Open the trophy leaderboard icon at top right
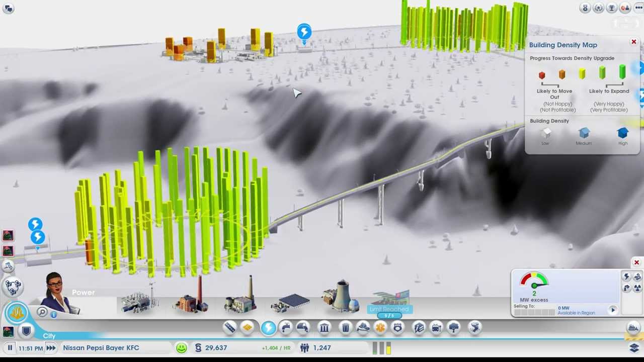The width and height of the screenshot is (644, 362). (611, 8)
